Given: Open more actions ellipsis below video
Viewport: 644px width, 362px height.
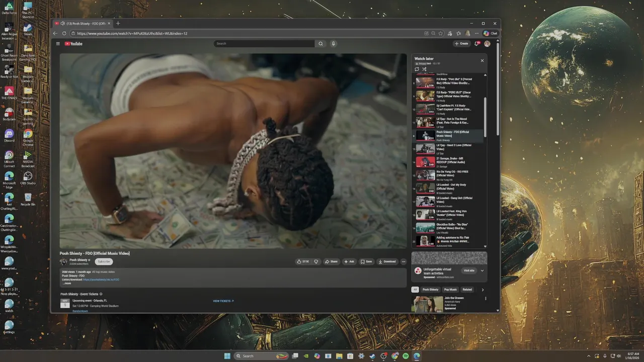Looking at the screenshot, I should point(404,261).
